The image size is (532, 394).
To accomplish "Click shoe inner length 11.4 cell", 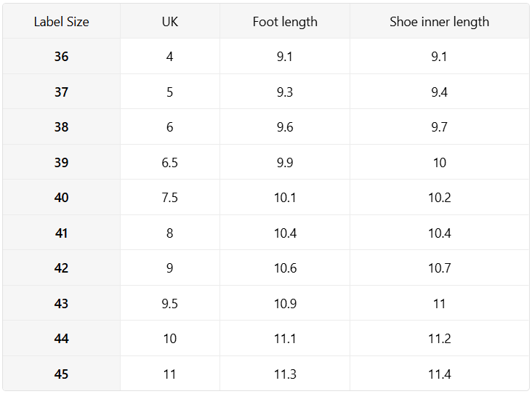I will (439, 374).
